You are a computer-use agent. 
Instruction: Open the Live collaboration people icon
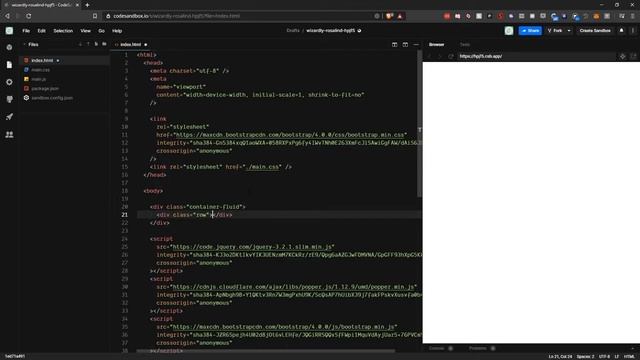[9, 134]
